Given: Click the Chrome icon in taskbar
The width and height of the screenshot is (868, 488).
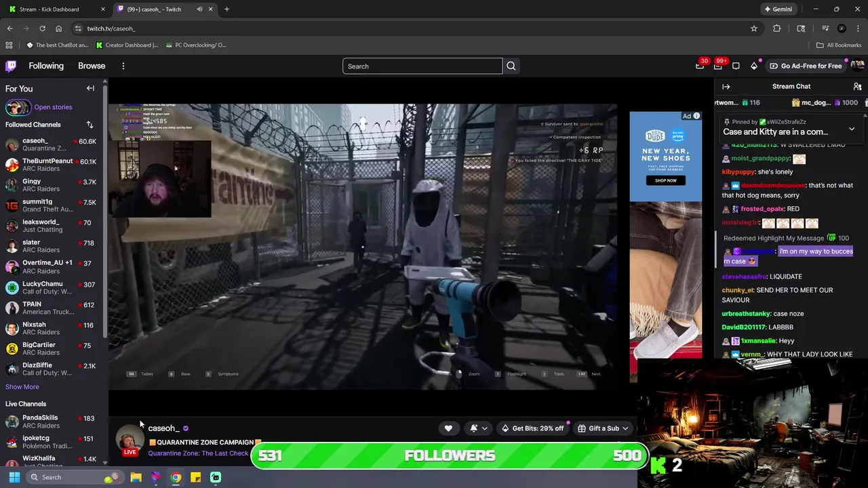Looking at the screenshot, I should coord(176,477).
